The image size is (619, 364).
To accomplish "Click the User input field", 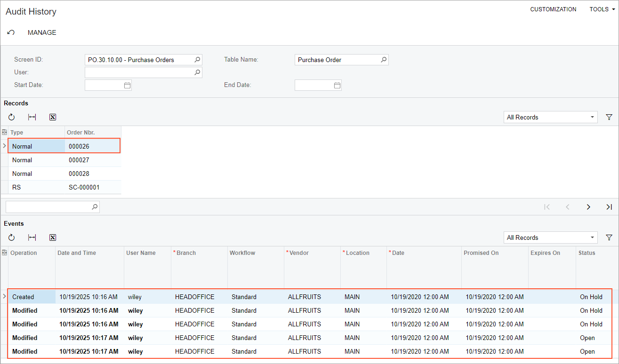I will (139, 72).
